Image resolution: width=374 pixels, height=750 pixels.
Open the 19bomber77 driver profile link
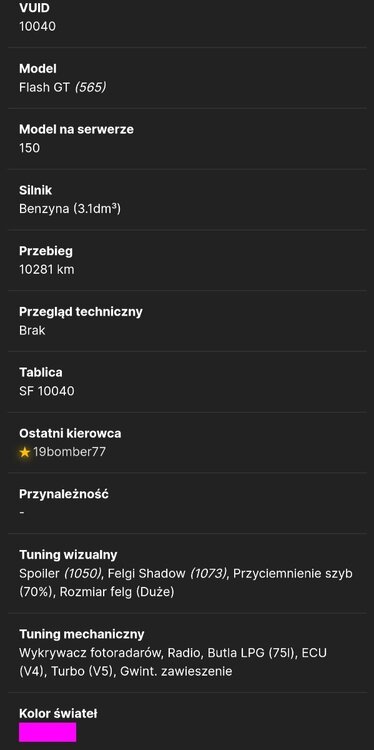coord(69,452)
